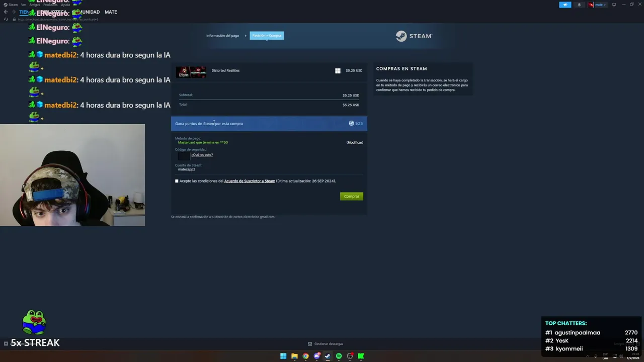Viewport: 644px width, 362px height.
Task: Click the microphone icon in the system tray
Action: (x=595, y=356)
